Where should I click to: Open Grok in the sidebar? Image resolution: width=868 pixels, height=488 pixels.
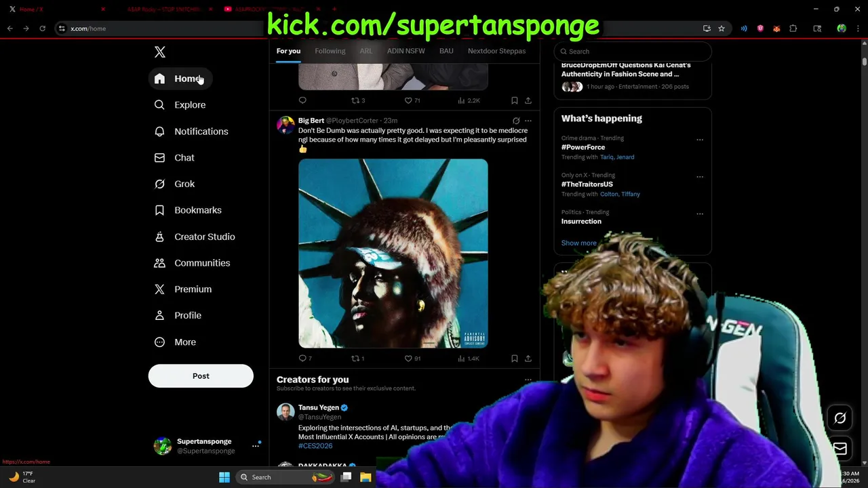(175, 184)
